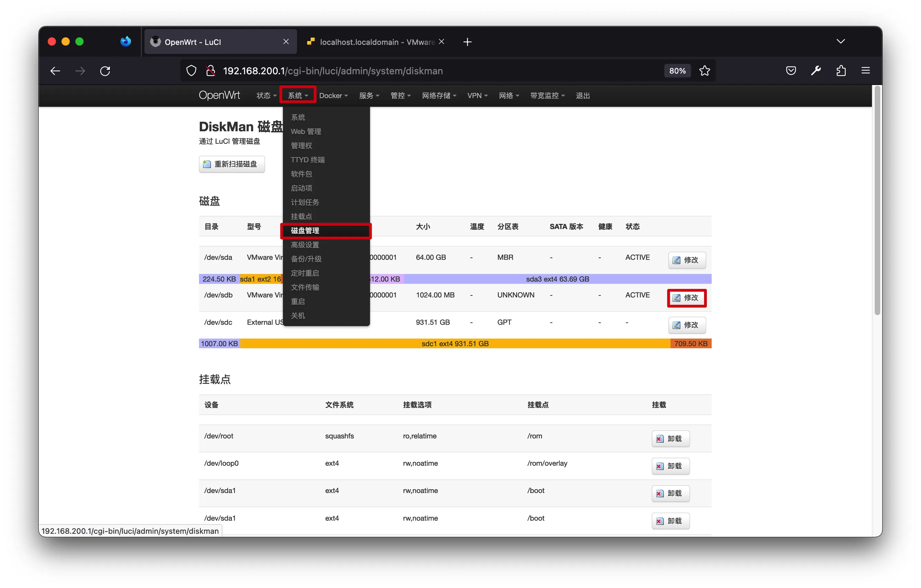Open the wrench developer tools icon
The height and width of the screenshot is (588, 921).
(816, 71)
